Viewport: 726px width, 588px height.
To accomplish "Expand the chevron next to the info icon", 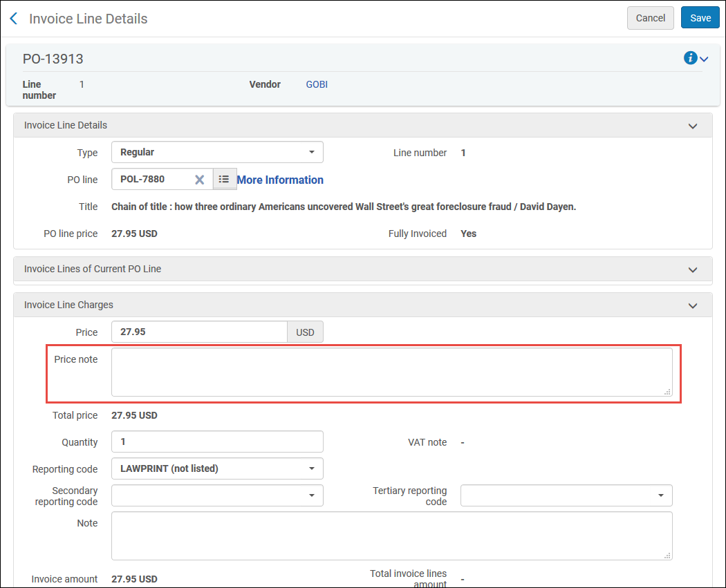I will [x=704, y=59].
